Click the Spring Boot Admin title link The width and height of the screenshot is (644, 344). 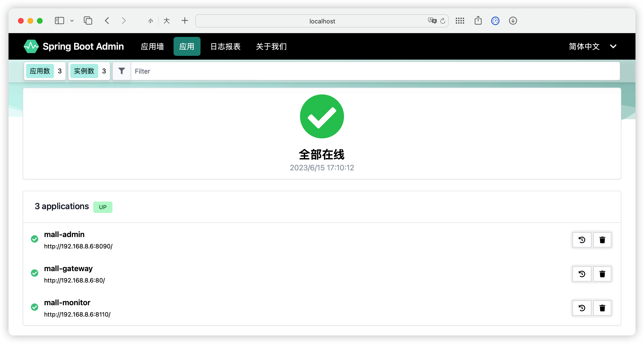pos(83,46)
